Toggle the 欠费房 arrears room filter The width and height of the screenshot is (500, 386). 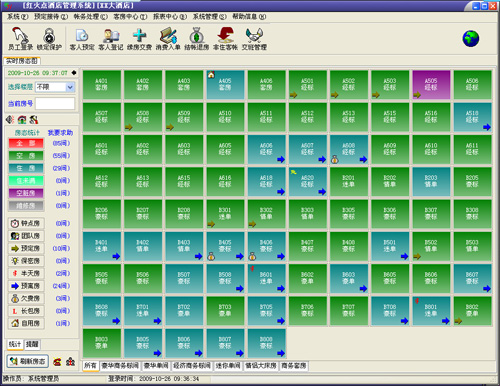[26, 298]
